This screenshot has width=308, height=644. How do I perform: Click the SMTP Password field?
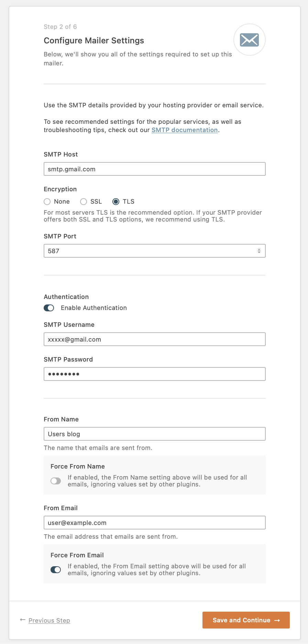pyautogui.click(x=154, y=374)
